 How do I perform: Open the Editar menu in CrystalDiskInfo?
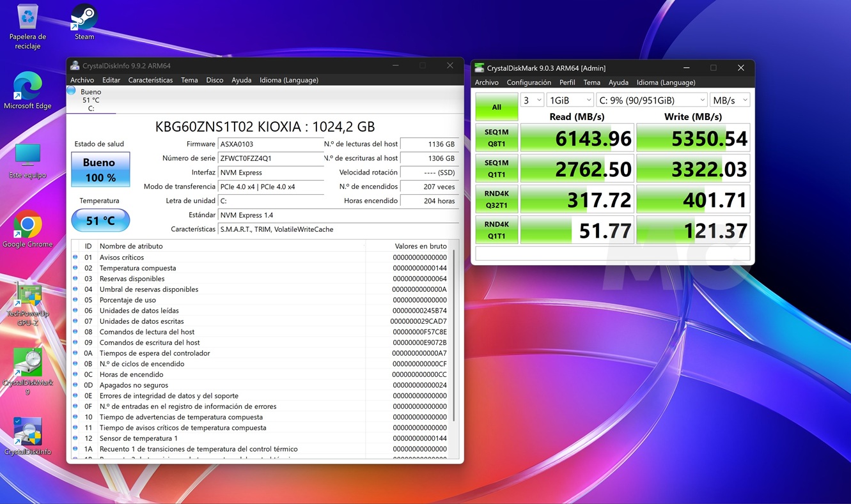(x=111, y=80)
